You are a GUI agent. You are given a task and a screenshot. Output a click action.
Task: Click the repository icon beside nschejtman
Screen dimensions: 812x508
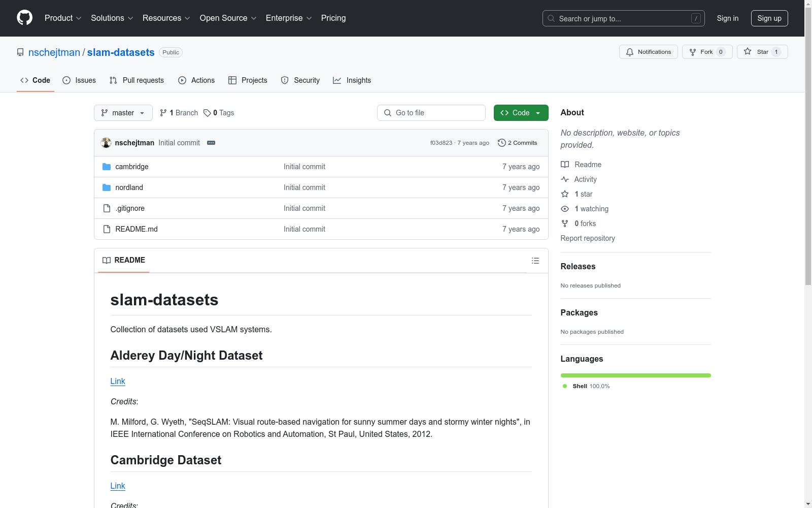coord(20,52)
